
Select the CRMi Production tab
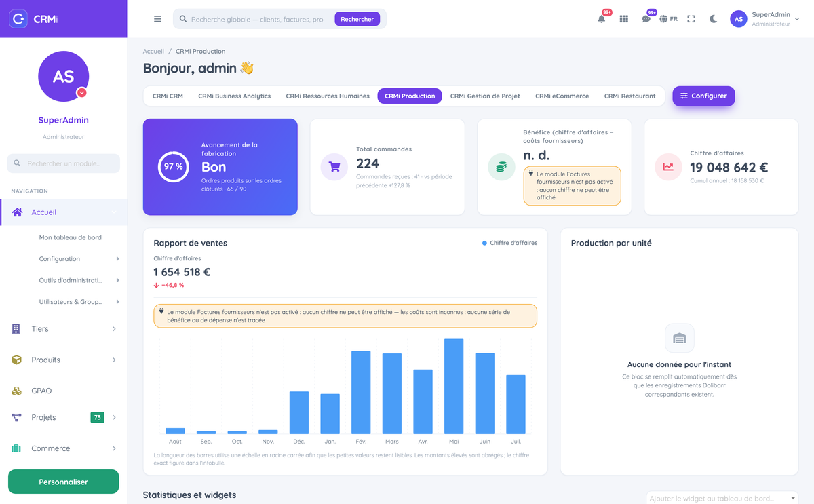pos(410,96)
